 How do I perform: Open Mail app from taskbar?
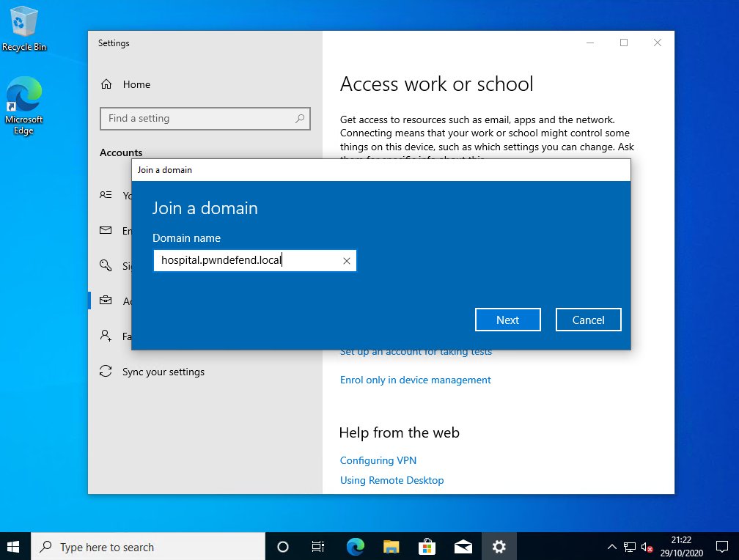(x=463, y=546)
